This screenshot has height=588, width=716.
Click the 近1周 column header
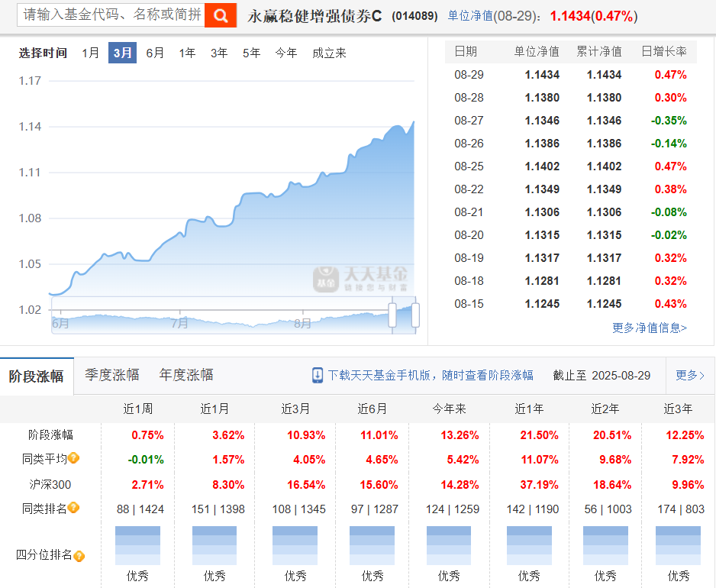tap(138, 409)
